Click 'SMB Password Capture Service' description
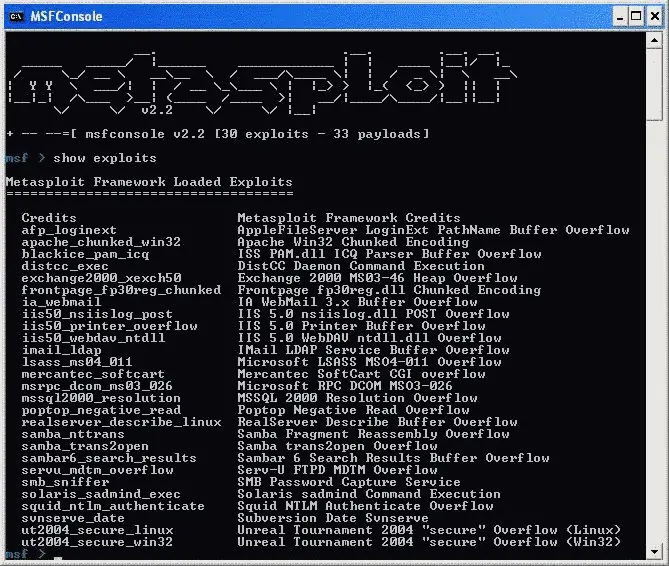The width and height of the screenshot is (669, 566). (349, 482)
